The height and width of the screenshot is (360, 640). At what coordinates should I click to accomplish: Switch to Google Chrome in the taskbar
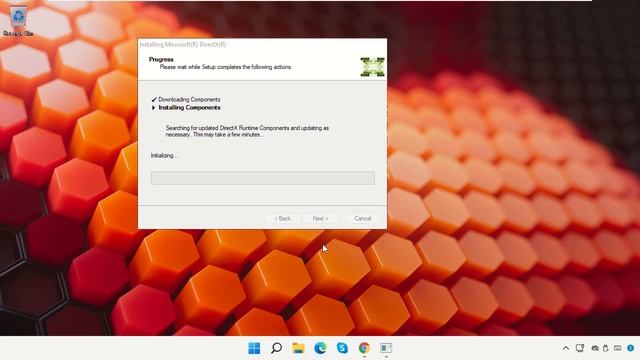click(x=364, y=348)
